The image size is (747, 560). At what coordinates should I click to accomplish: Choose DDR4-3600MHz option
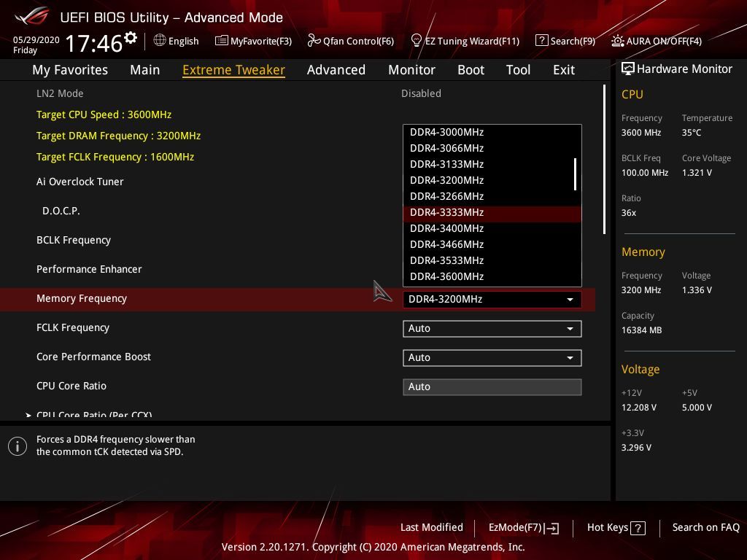click(492, 276)
